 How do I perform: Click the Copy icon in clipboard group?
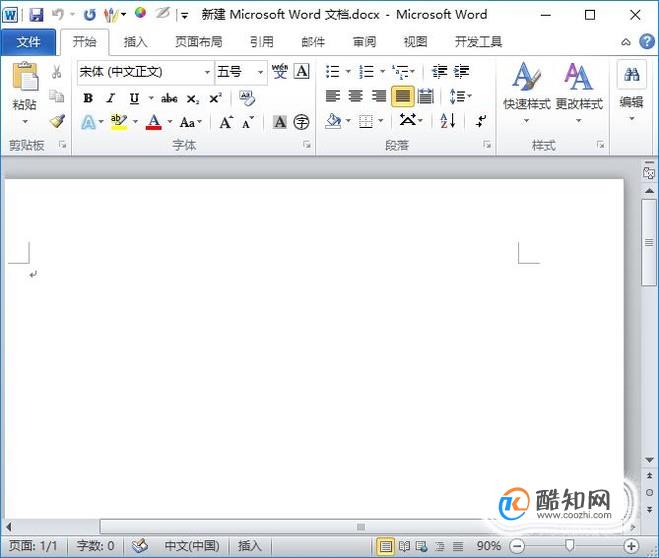click(x=56, y=96)
